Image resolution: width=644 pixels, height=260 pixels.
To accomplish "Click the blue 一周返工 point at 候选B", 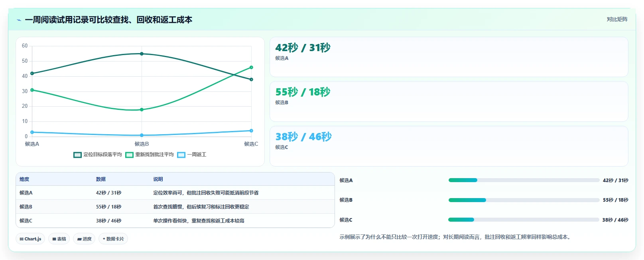I will (x=142, y=135).
